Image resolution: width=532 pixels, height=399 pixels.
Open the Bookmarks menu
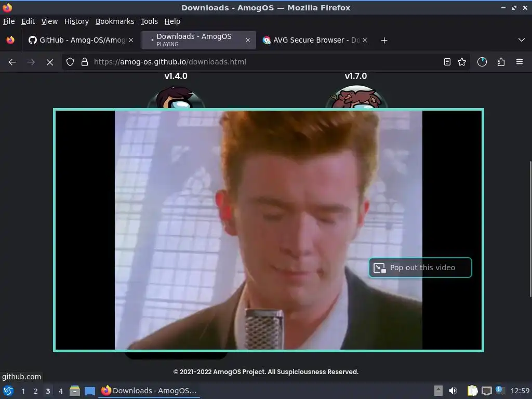coord(115,21)
